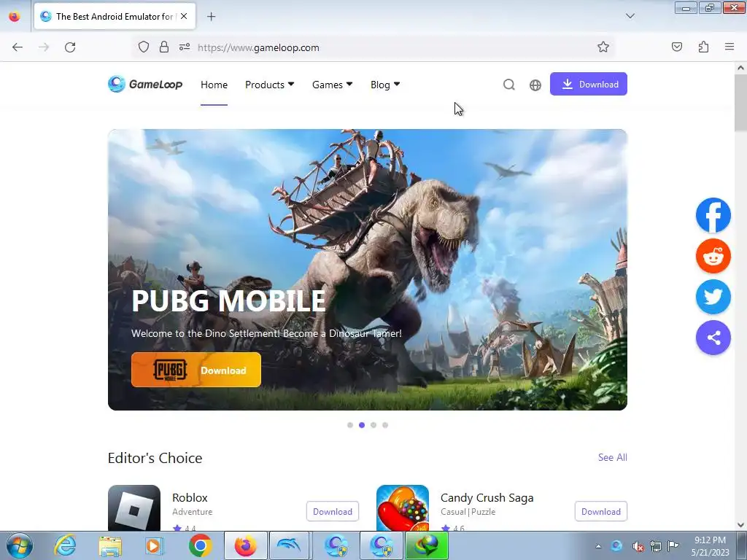This screenshot has height=560, width=747.
Task: Open the Roblox title text
Action: point(190,497)
